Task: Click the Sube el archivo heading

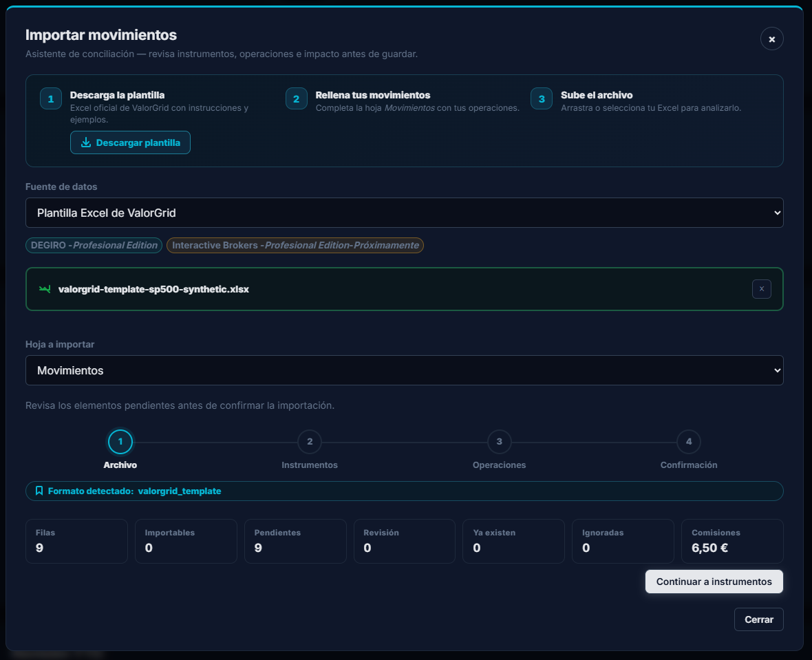Action: point(597,96)
